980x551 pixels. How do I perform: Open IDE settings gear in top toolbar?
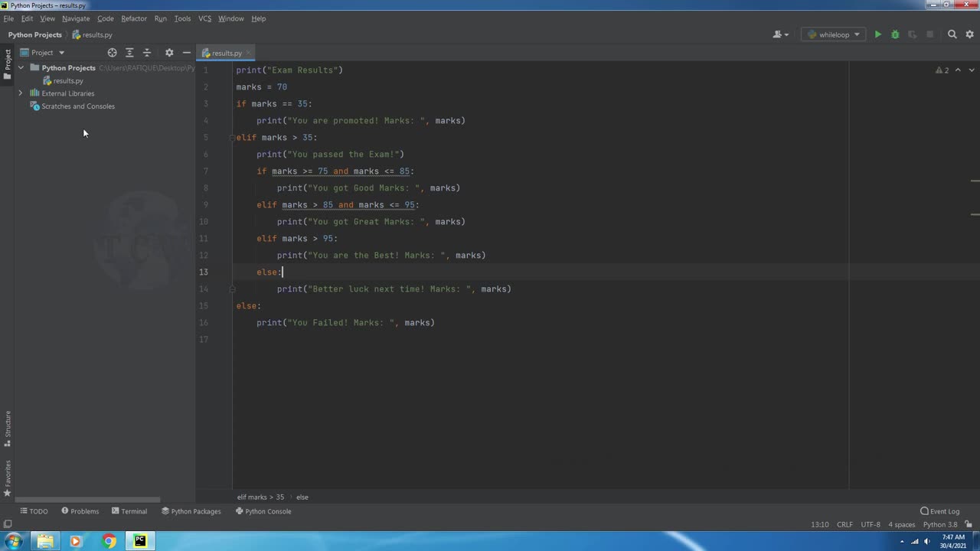[970, 34]
